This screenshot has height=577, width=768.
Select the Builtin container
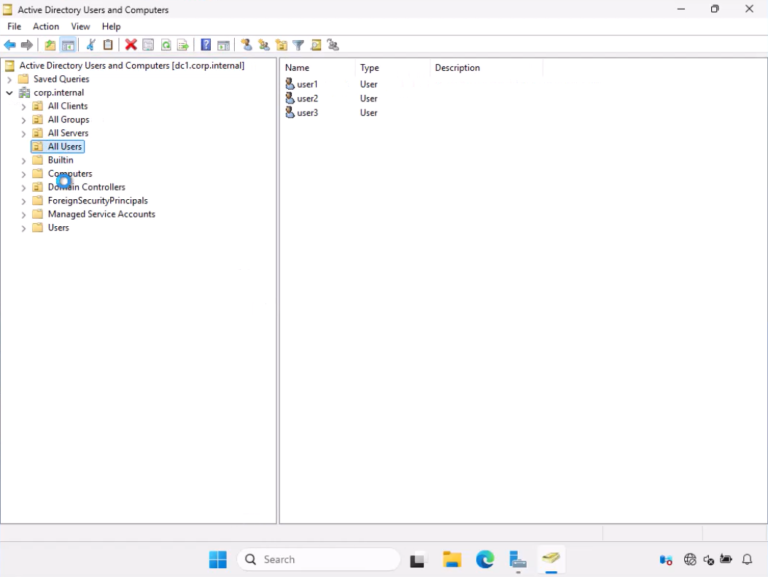tap(60, 160)
